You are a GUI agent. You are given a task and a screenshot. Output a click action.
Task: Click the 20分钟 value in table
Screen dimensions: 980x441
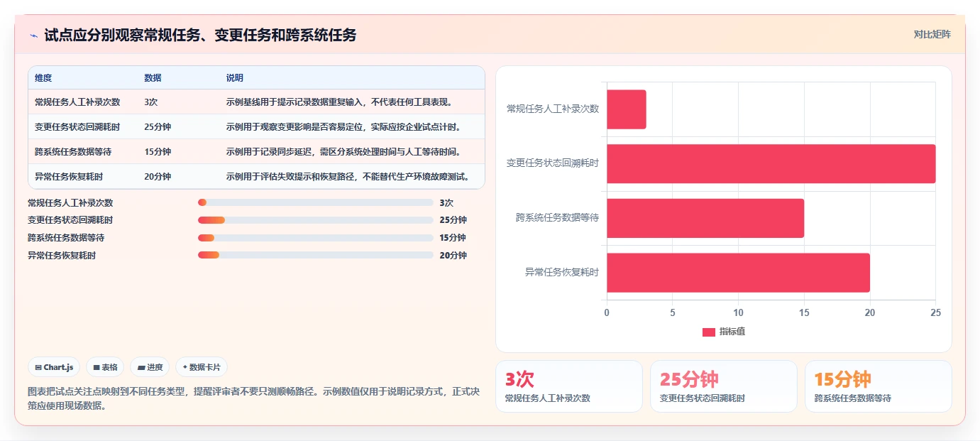tap(158, 177)
